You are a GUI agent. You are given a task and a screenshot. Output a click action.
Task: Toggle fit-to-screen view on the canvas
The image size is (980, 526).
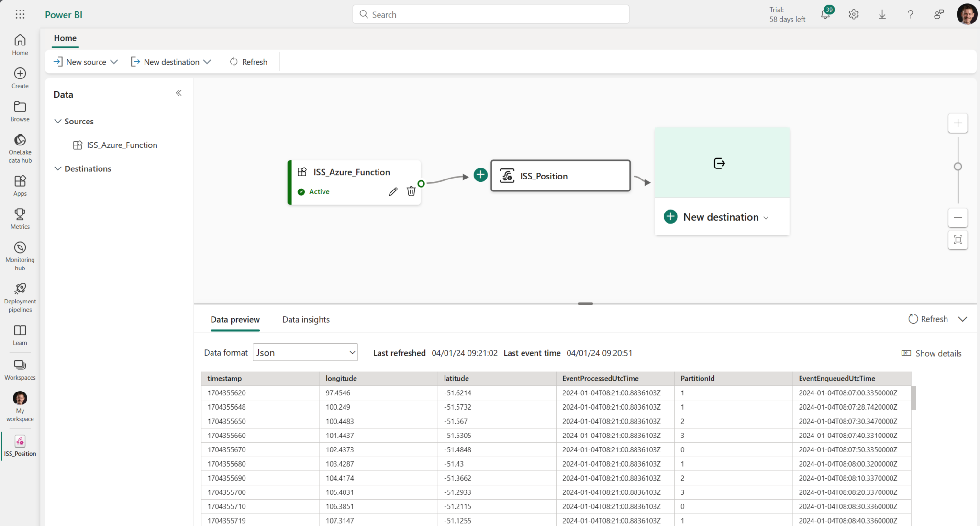coord(958,240)
